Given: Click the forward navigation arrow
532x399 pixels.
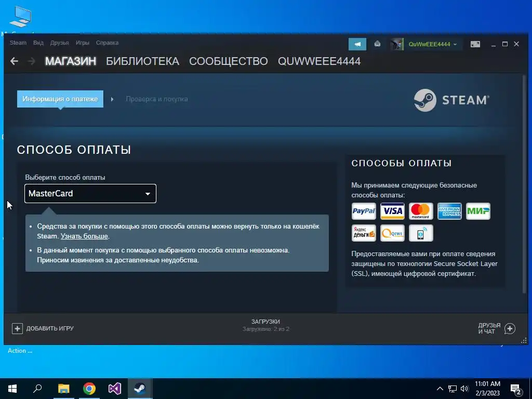Looking at the screenshot, I should (32, 61).
